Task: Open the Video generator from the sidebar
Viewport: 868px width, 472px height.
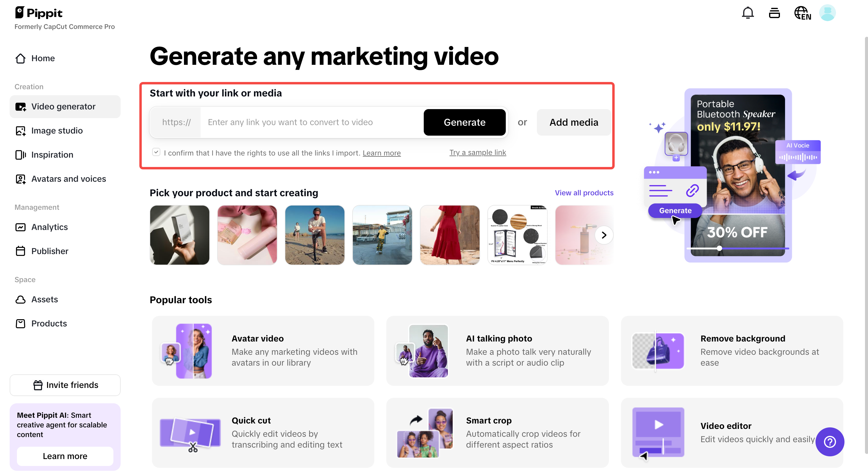Action: pos(63,106)
